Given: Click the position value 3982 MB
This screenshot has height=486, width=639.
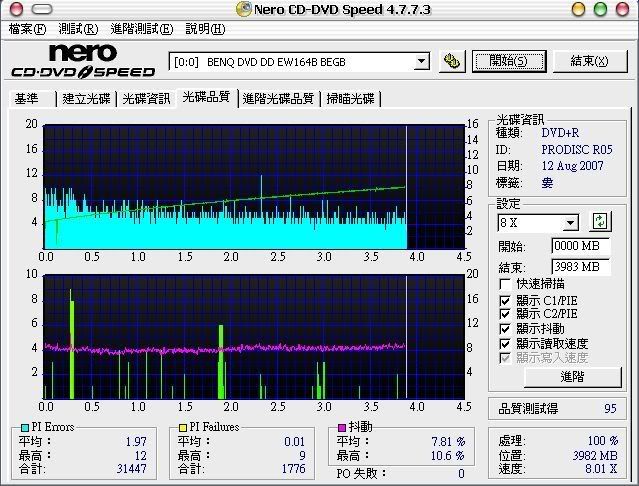Looking at the screenshot, I should click(595, 455).
